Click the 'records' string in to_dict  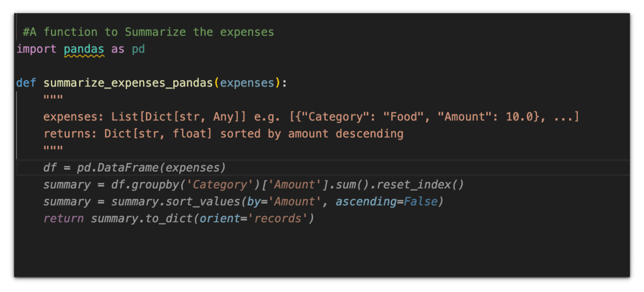click(277, 219)
